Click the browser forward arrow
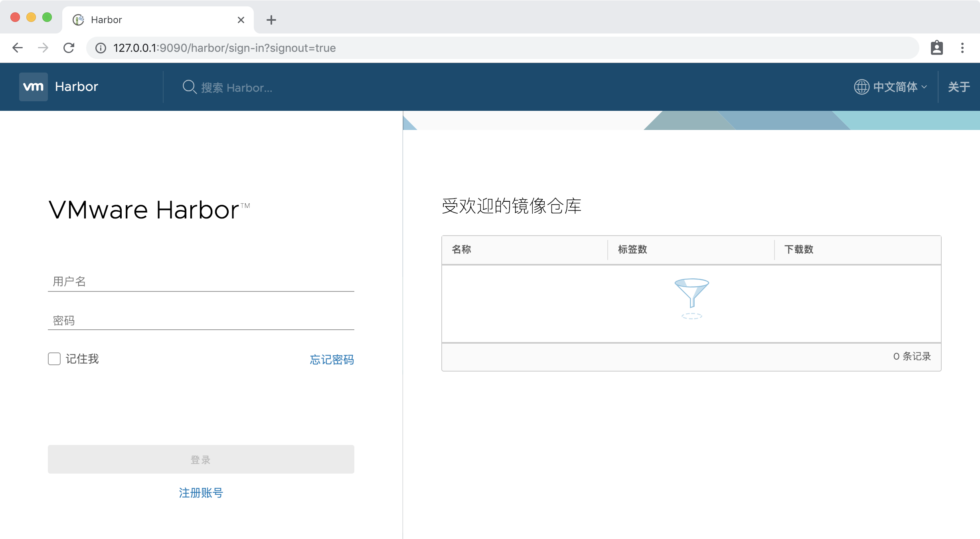 click(43, 48)
